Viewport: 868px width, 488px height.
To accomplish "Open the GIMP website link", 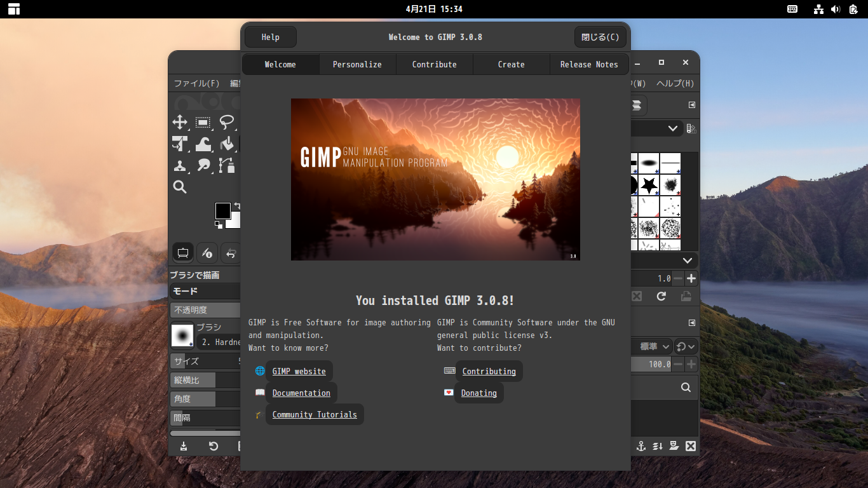I will coord(299,371).
